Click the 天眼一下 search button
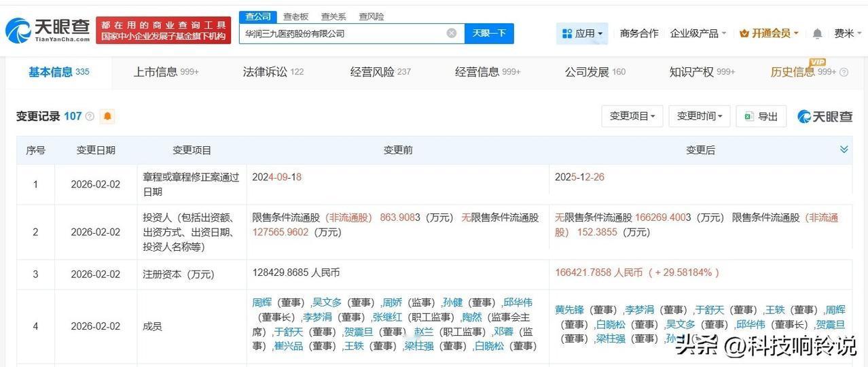The height and width of the screenshot is (367, 868). pyautogui.click(x=489, y=33)
